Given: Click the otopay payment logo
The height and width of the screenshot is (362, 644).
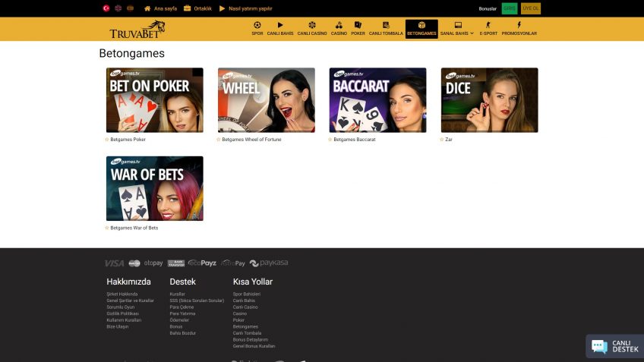Looking at the screenshot, I should (153, 263).
